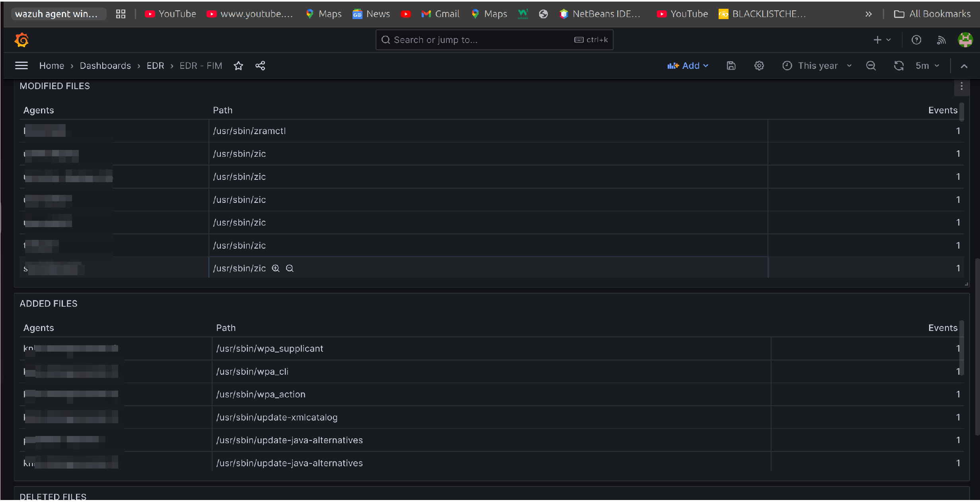Filter out value on /usr/sbin/zic row
The width and height of the screenshot is (980, 502).
(x=290, y=269)
